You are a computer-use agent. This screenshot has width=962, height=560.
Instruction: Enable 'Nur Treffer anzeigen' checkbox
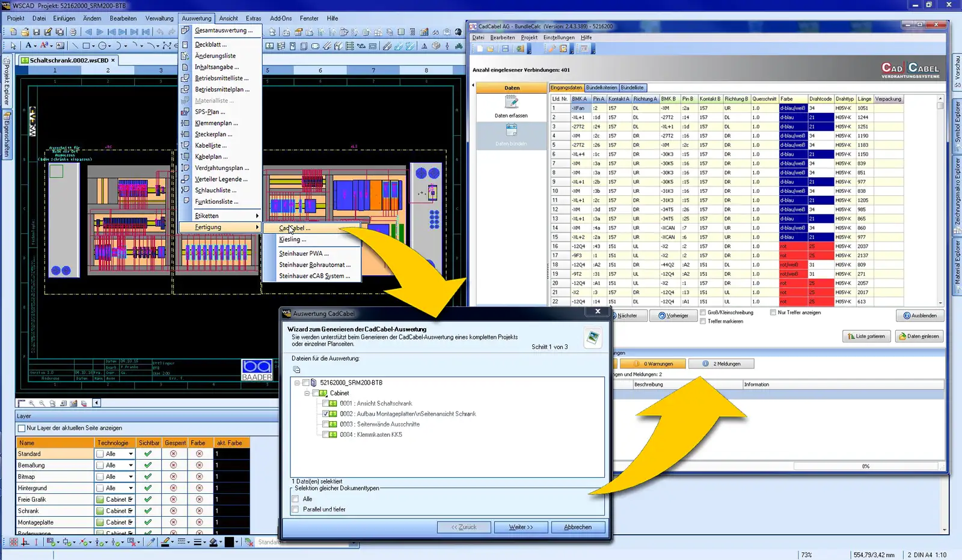pos(773,312)
